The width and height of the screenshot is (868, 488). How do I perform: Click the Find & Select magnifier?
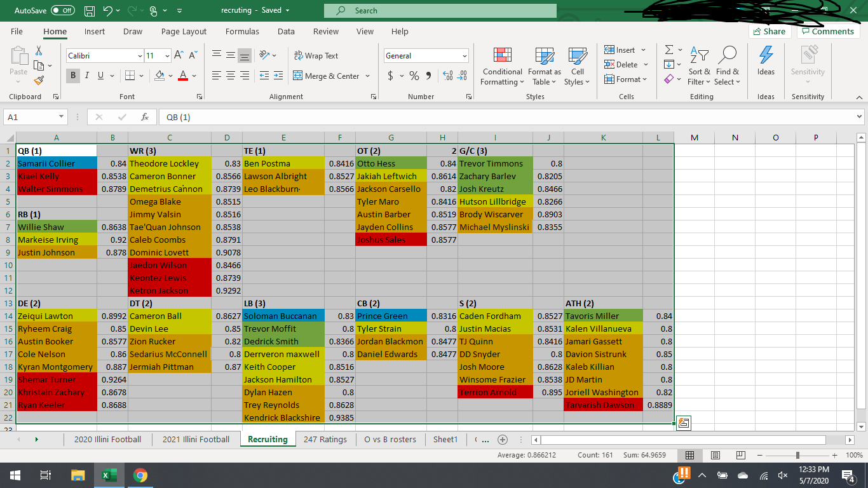pyautogui.click(x=727, y=66)
